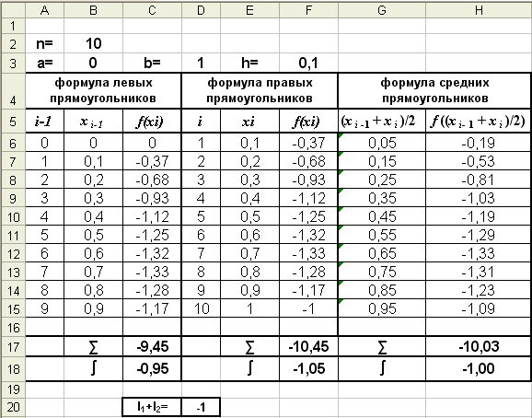Click middle integral result -1,00
Screen dimensions: 532x418
(x=479, y=368)
